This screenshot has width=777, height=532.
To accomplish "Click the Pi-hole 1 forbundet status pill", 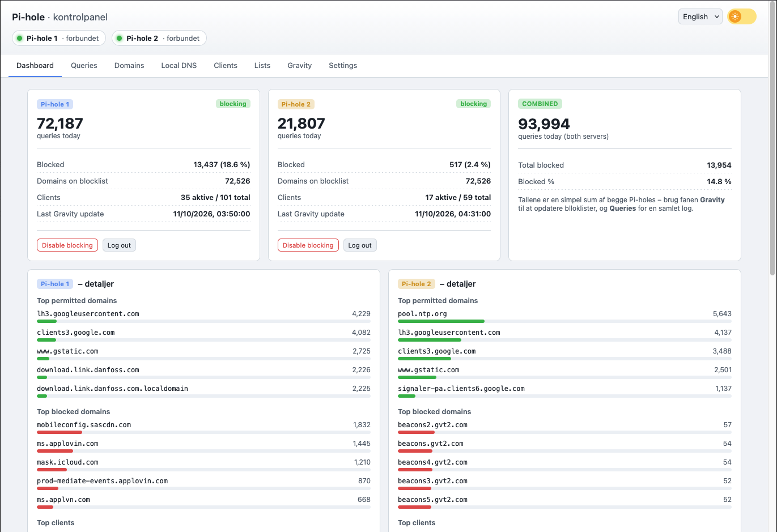I will pyautogui.click(x=59, y=38).
